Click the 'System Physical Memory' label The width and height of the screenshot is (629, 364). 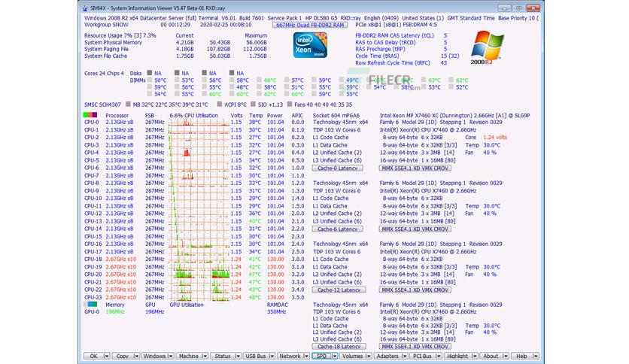click(113, 43)
